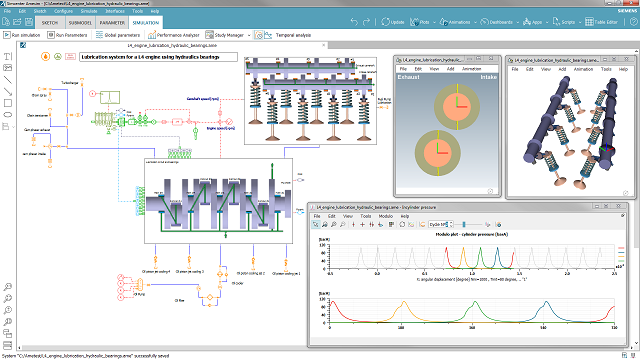Click the sketch title text box
The width and height of the screenshot is (640, 360).
[158, 57]
